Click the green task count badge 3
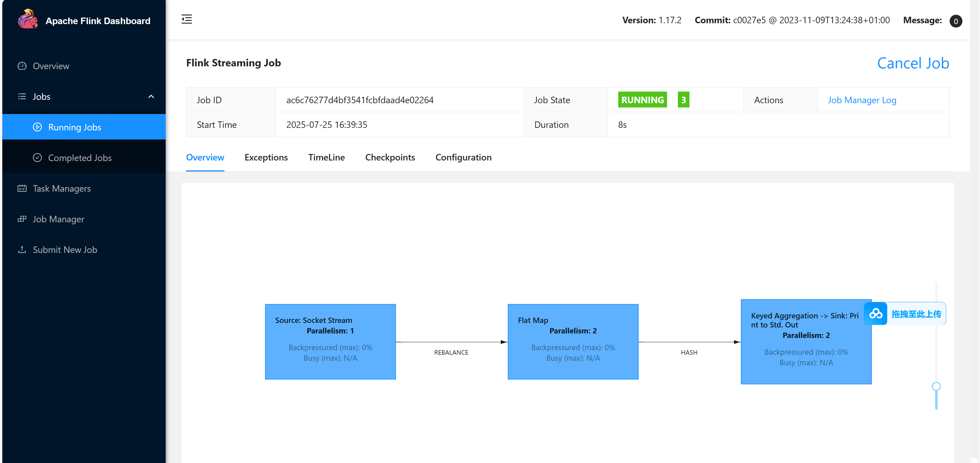The height and width of the screenshot is (463, 980). click(x=683, y=100)
